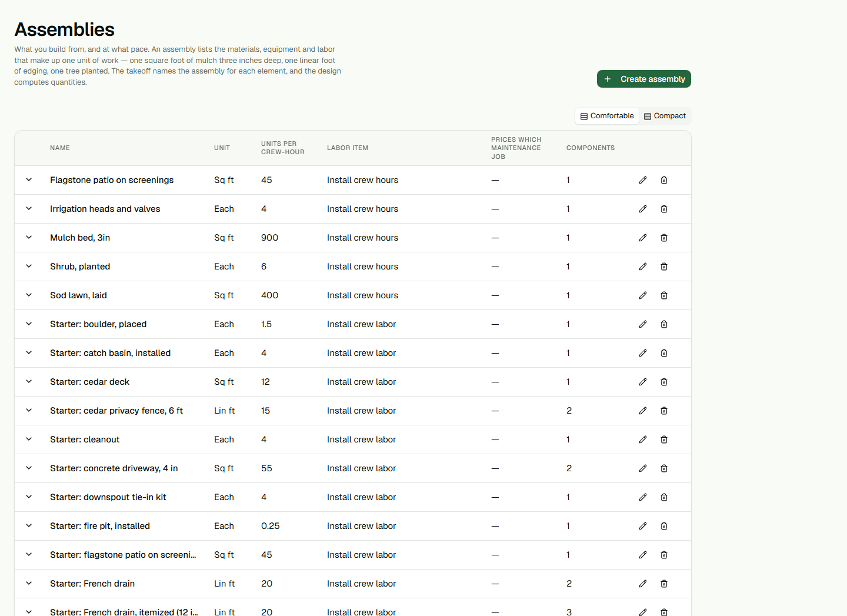Expand the Flagstone patio on screenings row
The width and height of the screenshot is (847, 616).
[x=29, y=180]
